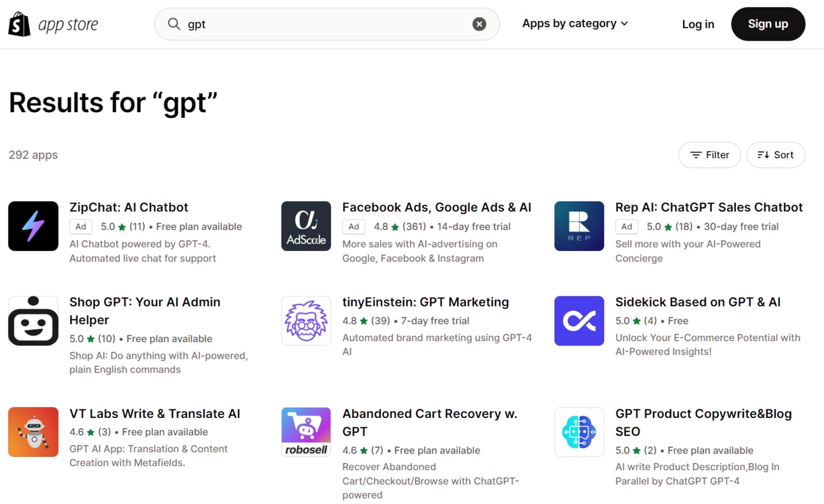Focus the search box containing gpt
Viewport: 824px width, 504px height.
tap(327, 24)
